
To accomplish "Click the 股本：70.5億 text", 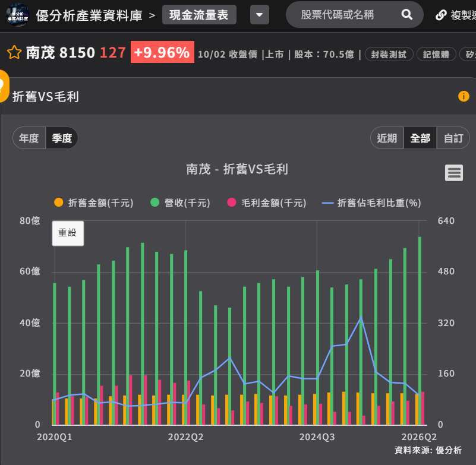I will point(324,54).
